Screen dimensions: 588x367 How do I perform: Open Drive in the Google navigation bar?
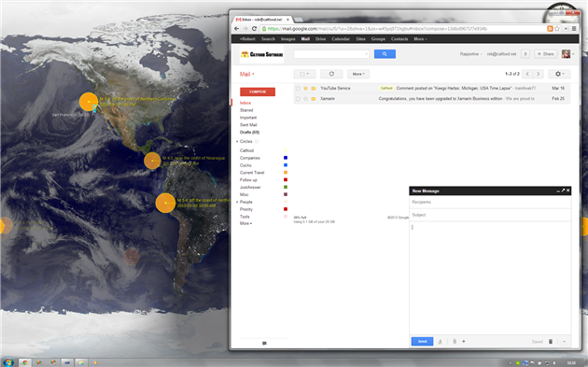320,39
